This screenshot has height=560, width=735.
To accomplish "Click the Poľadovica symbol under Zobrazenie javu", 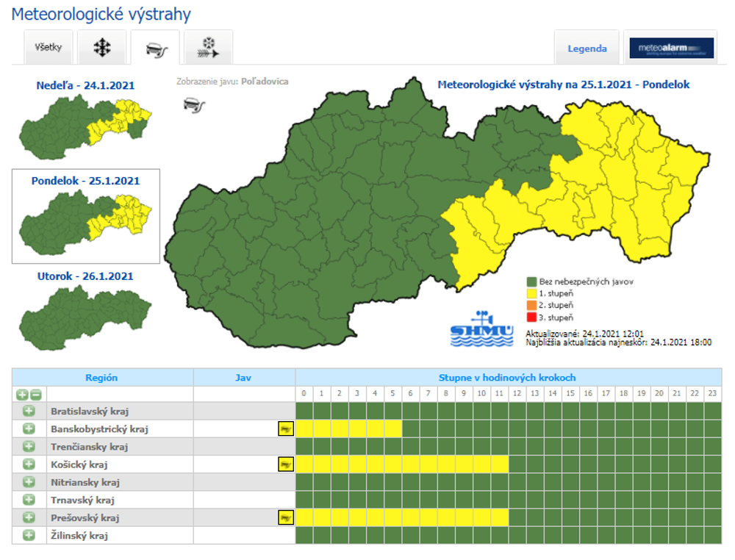I will coord(193,106).
